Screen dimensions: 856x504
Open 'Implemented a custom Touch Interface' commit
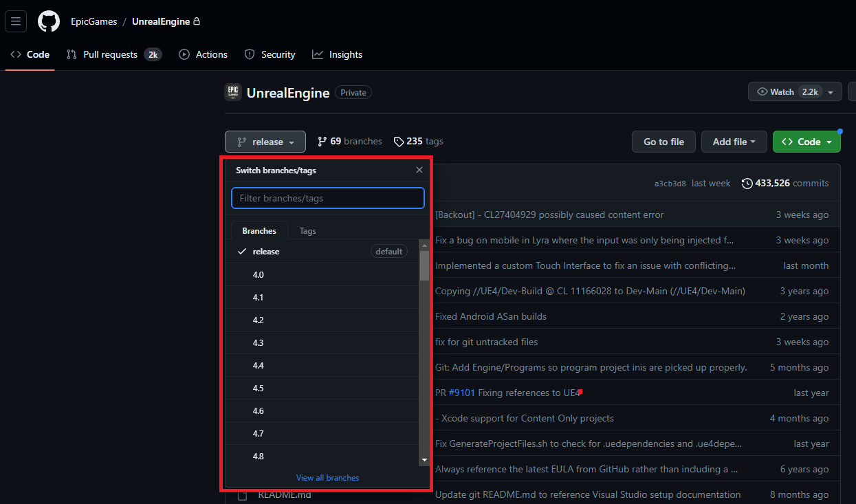click(585, 265)
